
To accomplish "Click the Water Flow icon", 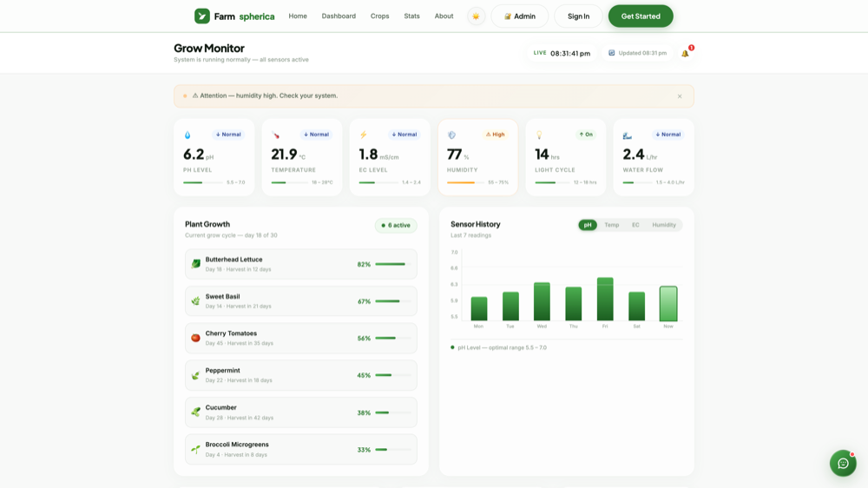I will click(x=628, y=135).
